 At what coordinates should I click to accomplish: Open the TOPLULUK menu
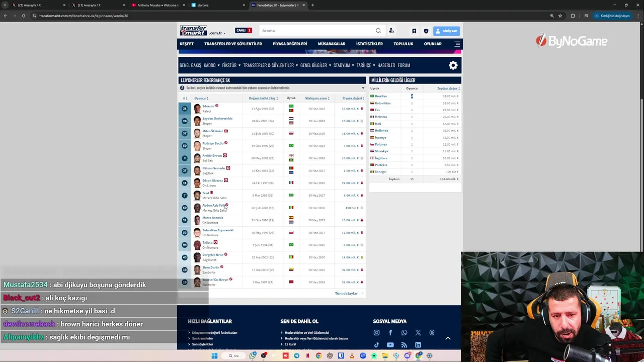403,44
